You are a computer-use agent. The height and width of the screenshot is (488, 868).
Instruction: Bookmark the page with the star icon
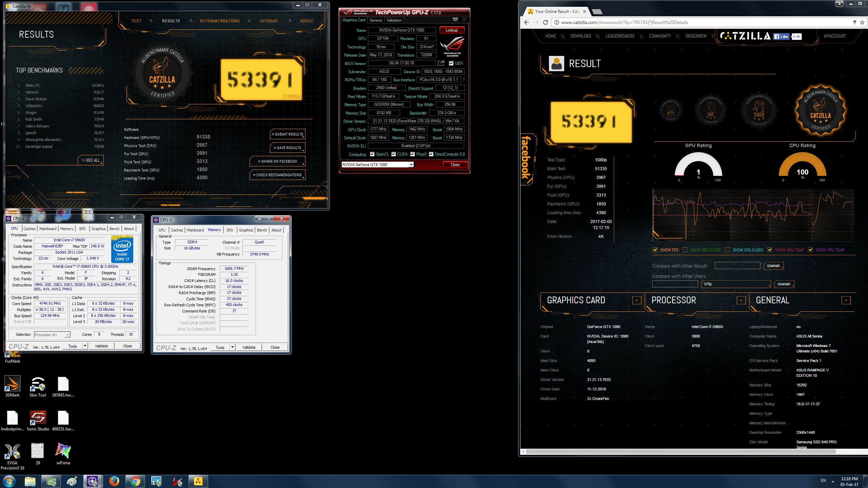pos(862,22)
